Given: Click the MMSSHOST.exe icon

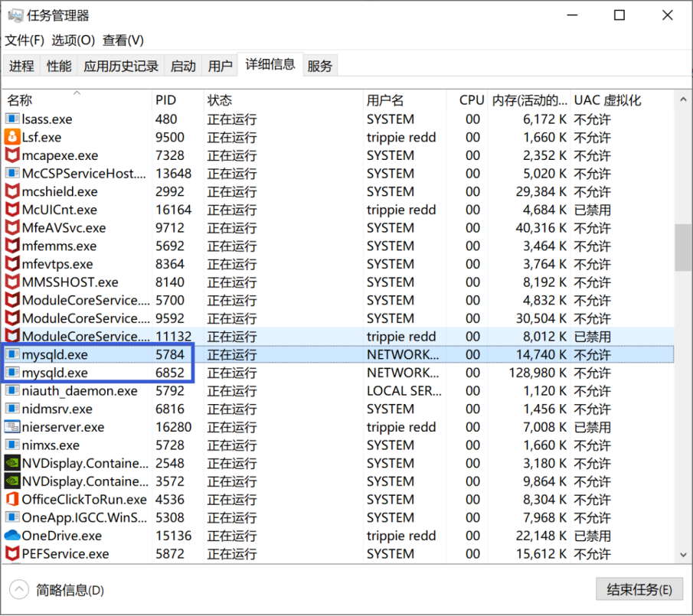Looking at the screenshot, I should click(x=12, y=282).
